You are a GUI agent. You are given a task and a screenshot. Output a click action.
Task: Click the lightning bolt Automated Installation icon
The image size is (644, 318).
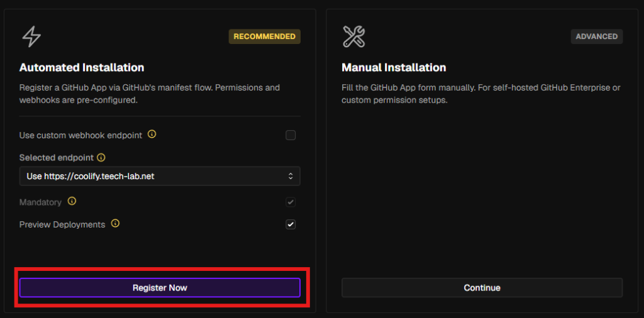click(x=31, y=36)
